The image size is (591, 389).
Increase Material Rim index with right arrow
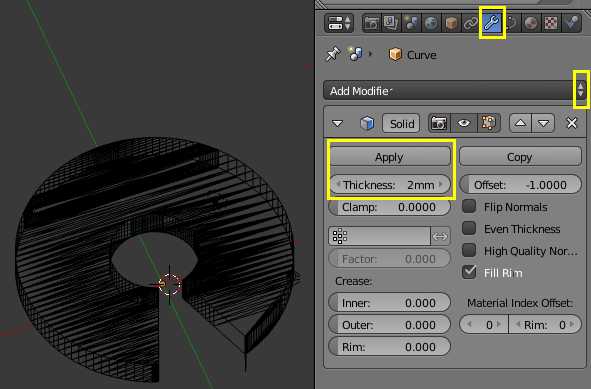tap(572, 324)
